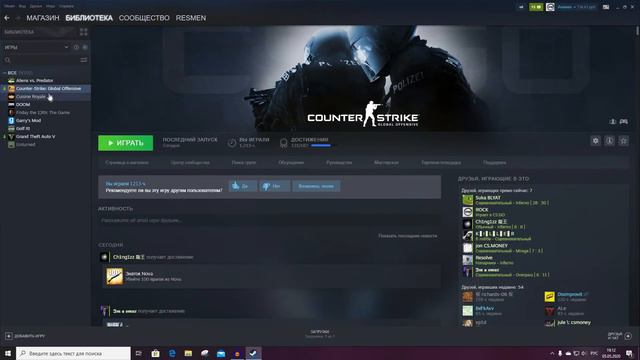The width and height of the screenshot is (640, 360).
Task: Click the library search field
Action: [41, 60]
